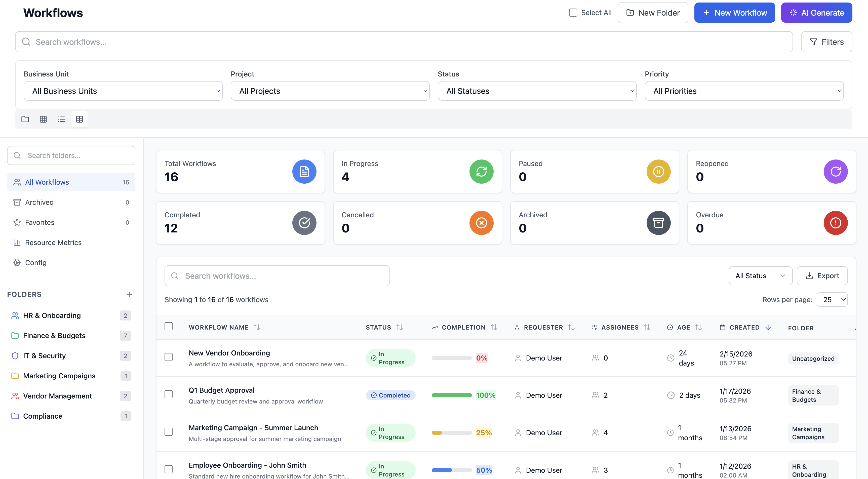868x479 pixels.
Task: Click the New Workflow button
Action: pyautogui.click(x=734, y=13)
